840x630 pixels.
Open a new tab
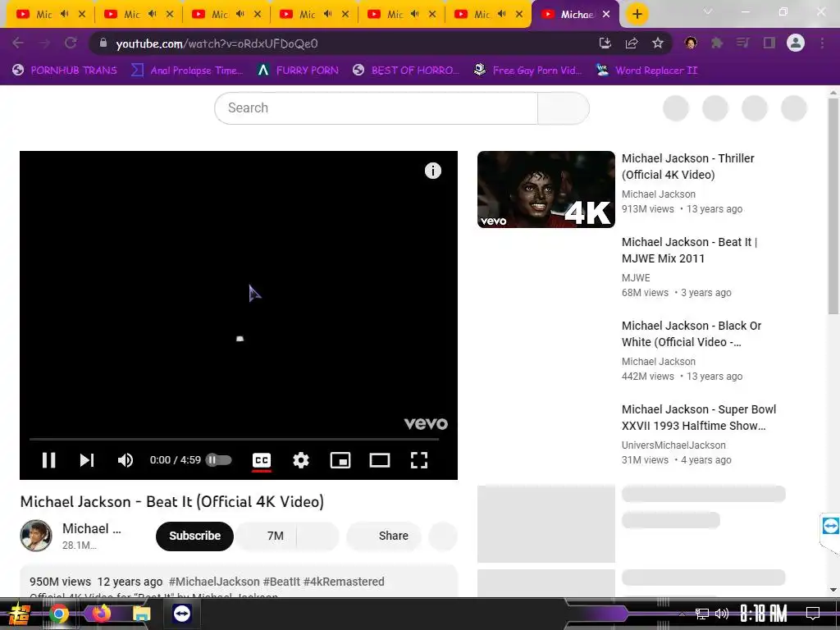pos(637,15)
